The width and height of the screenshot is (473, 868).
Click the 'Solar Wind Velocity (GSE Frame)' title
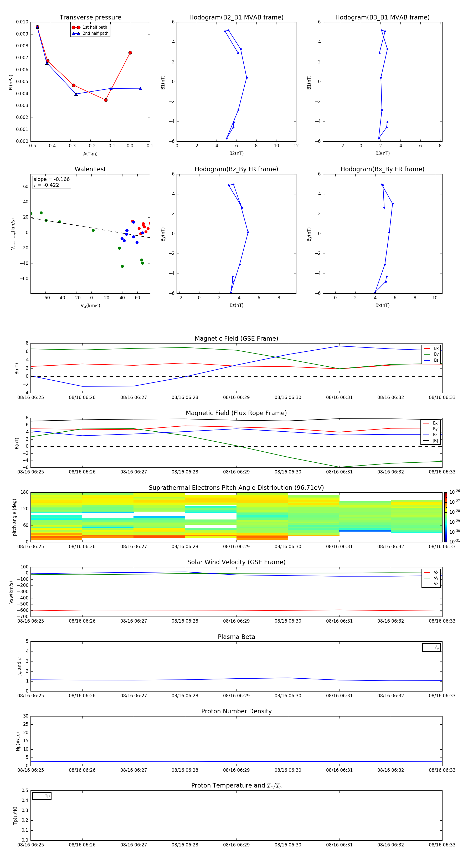point(236,562)
